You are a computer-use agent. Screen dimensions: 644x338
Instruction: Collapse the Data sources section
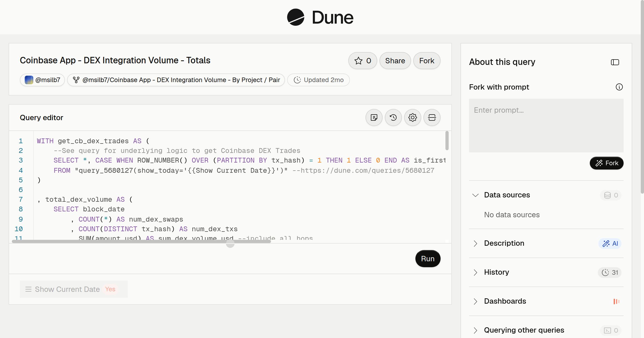pyautogui.click(x=475, y=195)
